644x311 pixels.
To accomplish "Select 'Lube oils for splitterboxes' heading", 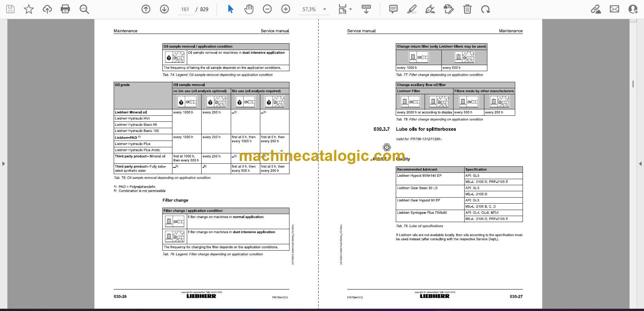I will coord(426,129).
